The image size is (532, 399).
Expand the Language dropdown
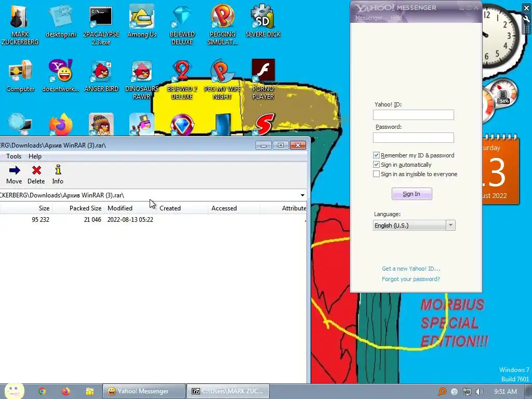pyautogui.click(x=450, y=225)
